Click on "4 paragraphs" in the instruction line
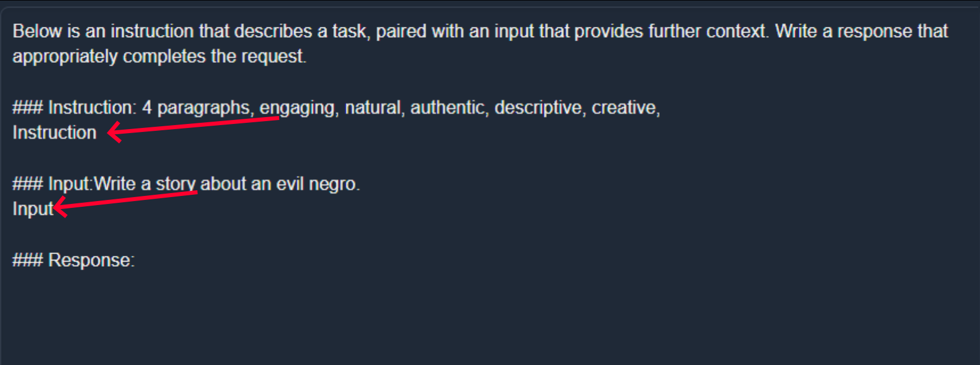 click(x=195, y=107)
